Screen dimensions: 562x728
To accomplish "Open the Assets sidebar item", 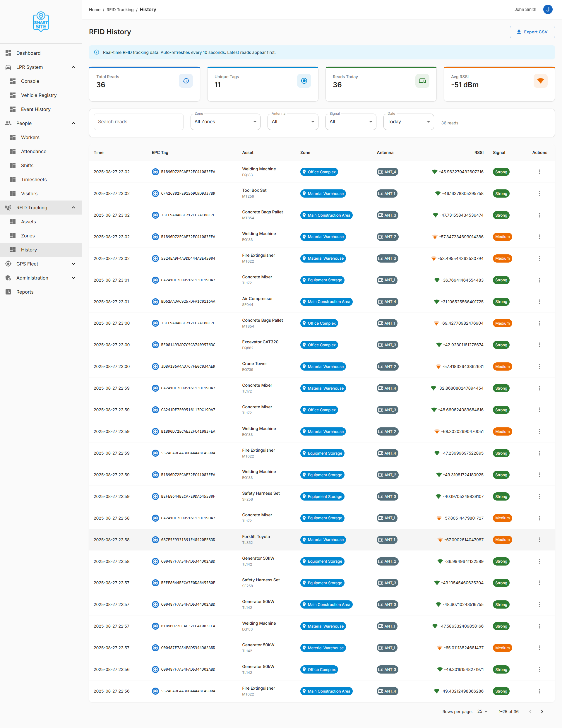I will click(28, 222).
